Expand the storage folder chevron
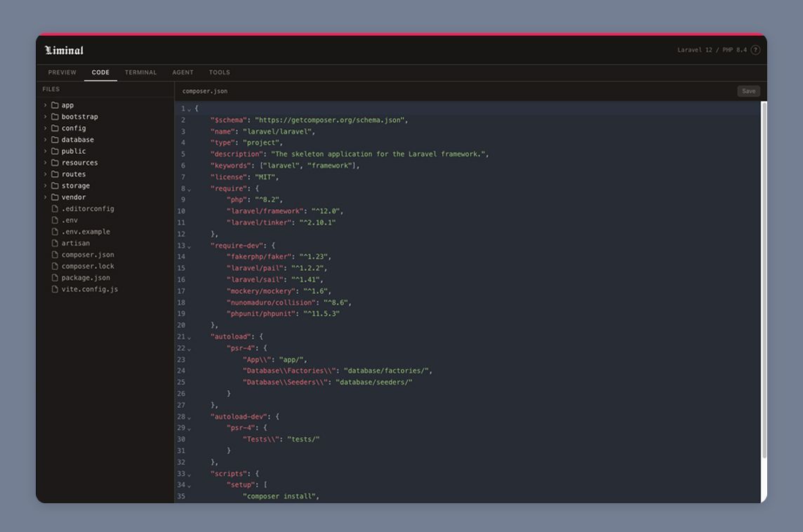Screen dimensions: 803x532 45,185
